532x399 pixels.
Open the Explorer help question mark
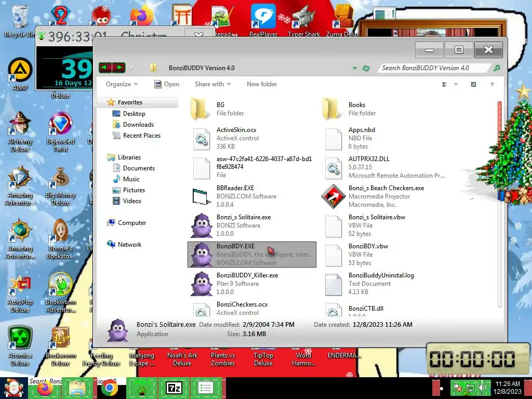[x=492, y=84]
